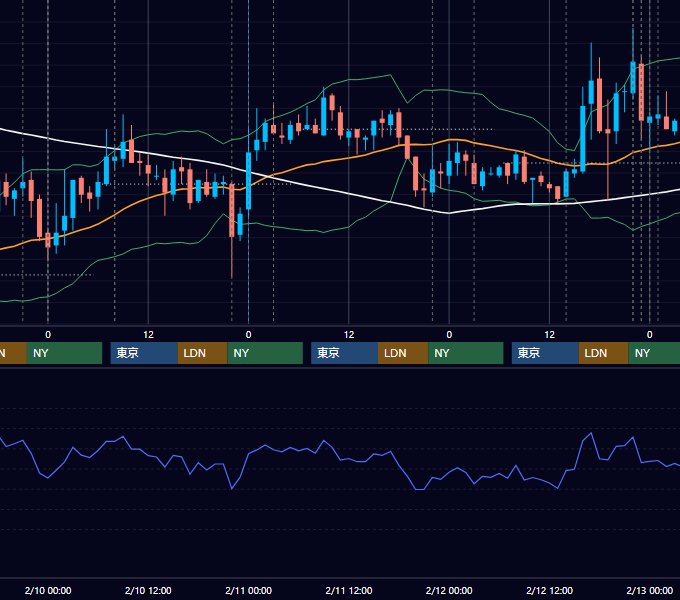Click the hour label 12 above 2/10 12:00
Screen dimensions: 680x600
(148, 335)
